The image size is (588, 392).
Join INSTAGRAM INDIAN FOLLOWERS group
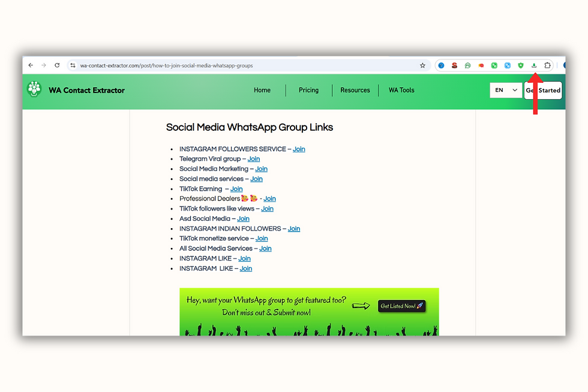[294, 229]
